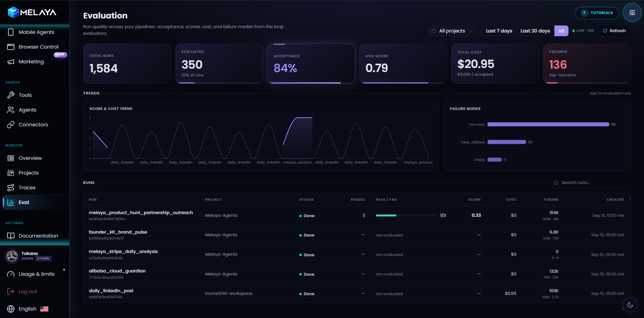Click the search magnifier icon

coord(556,183)
